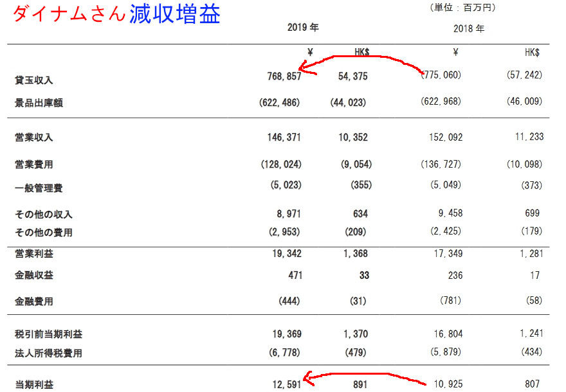This screenshot has width=566, height=392.
Task: Select the value (179)
Action: click(x=531, y=231)
